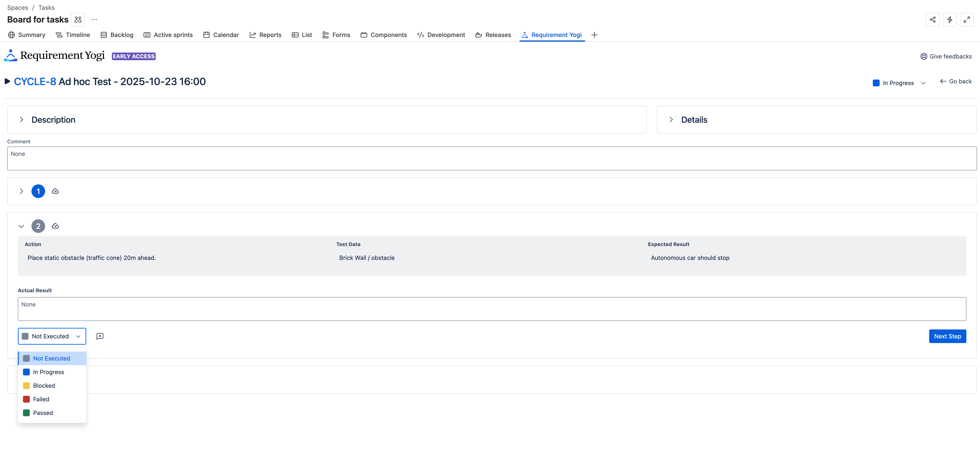Open the automation lightning bolt icon
Image resolution: width=980 pixels, height=456 pixels.
click(x=950, y=20)
